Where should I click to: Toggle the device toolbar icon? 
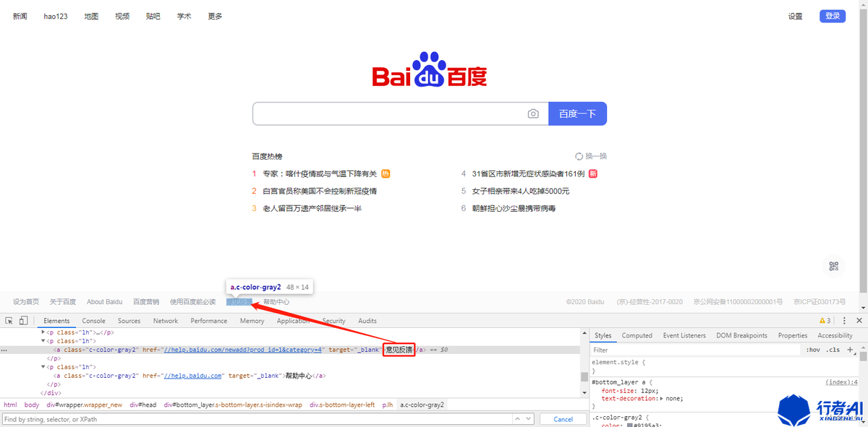[x=23, y=321]
